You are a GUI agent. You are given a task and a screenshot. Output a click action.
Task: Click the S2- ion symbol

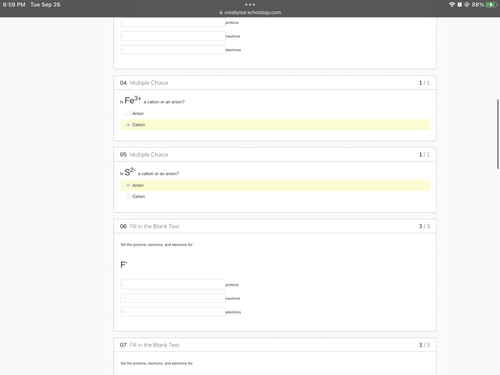click(x=130, y=172)
